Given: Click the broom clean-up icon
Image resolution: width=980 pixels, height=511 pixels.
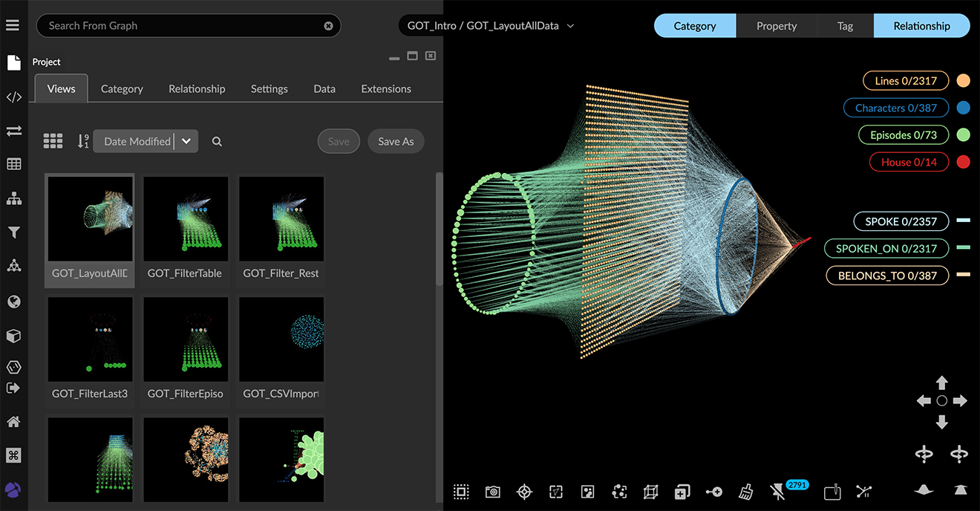Looking at the screenshot, I should point(745,492).
